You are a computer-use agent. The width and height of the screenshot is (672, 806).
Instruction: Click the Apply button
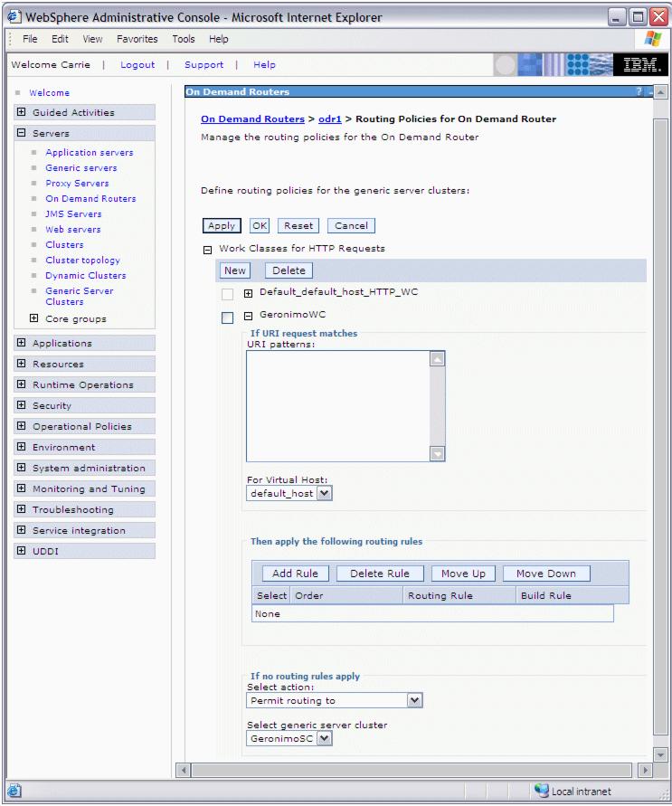click(222, 225)
